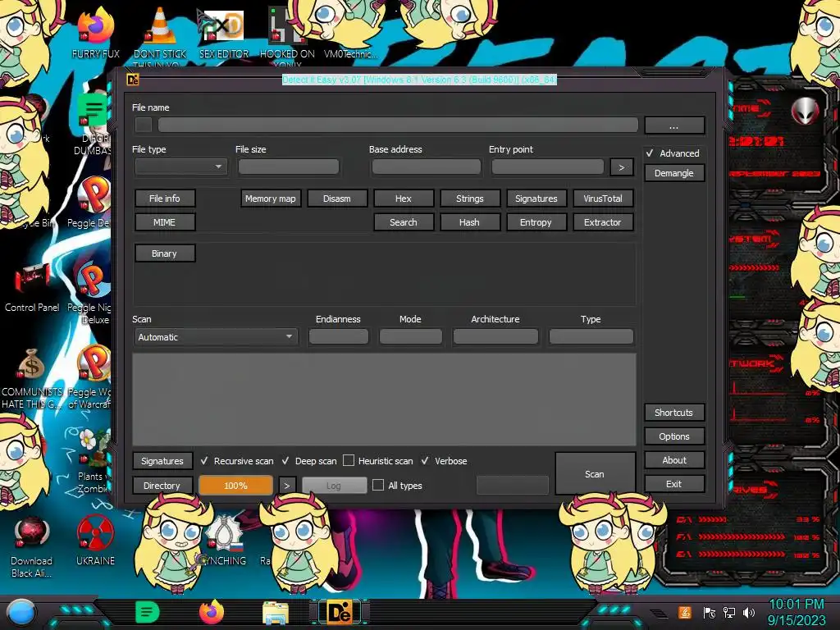The width and height of the screenshot is (840, 630).
Task: Click the Detect It Easy title bar icon
Action: click(x=132, y=80)
